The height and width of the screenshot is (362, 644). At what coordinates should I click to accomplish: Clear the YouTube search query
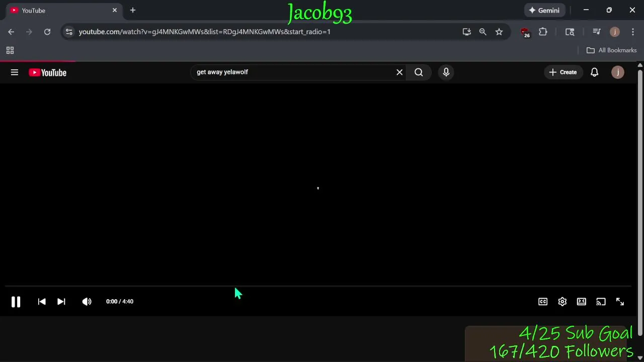click(x=399, y=72)
